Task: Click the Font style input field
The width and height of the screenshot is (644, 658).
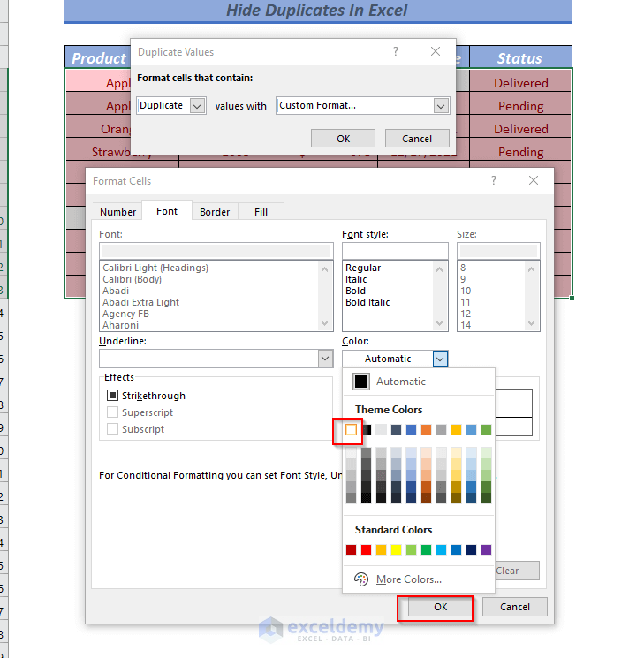Action: (x=395, y=251)
